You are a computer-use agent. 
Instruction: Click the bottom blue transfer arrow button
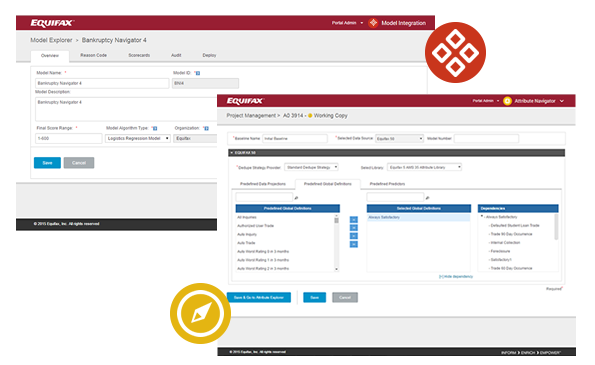(354, 244)
